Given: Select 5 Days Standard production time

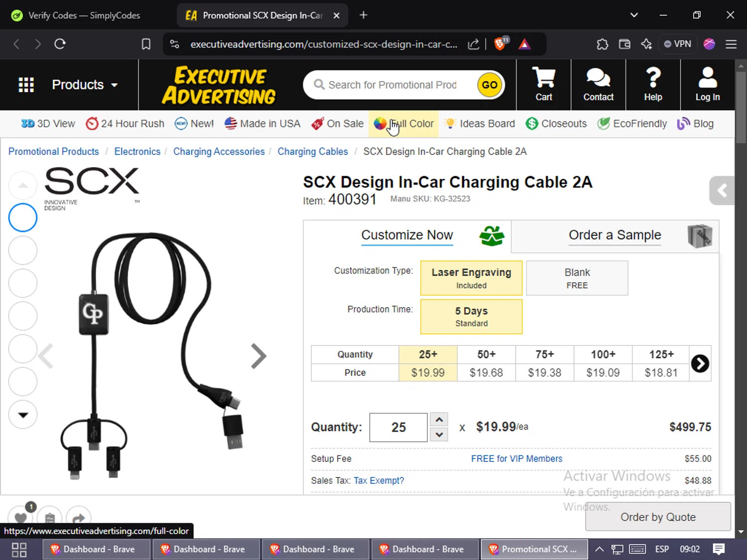Looking at the screenshot, I should coord(472,317).
